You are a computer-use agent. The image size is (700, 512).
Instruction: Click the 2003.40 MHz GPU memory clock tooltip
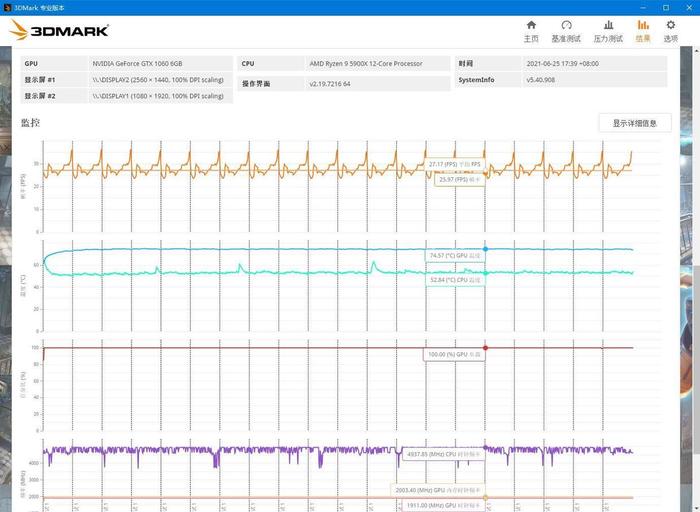[438, 490]
